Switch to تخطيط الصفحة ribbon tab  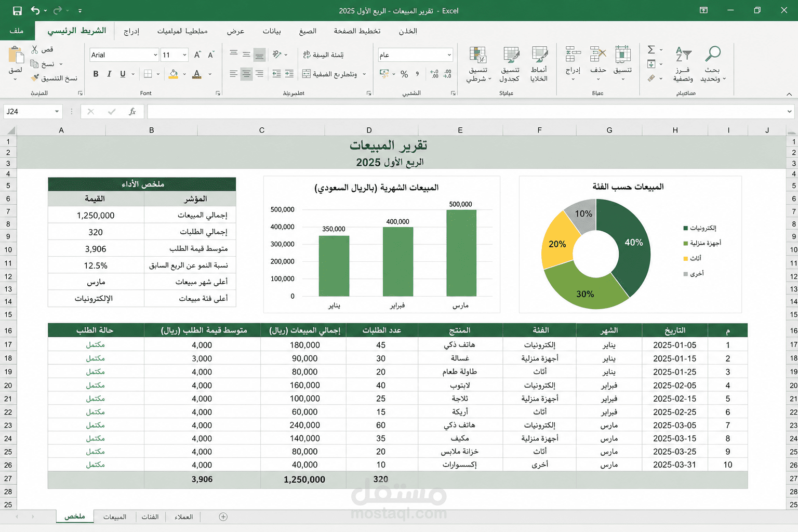tap(357, 31)
